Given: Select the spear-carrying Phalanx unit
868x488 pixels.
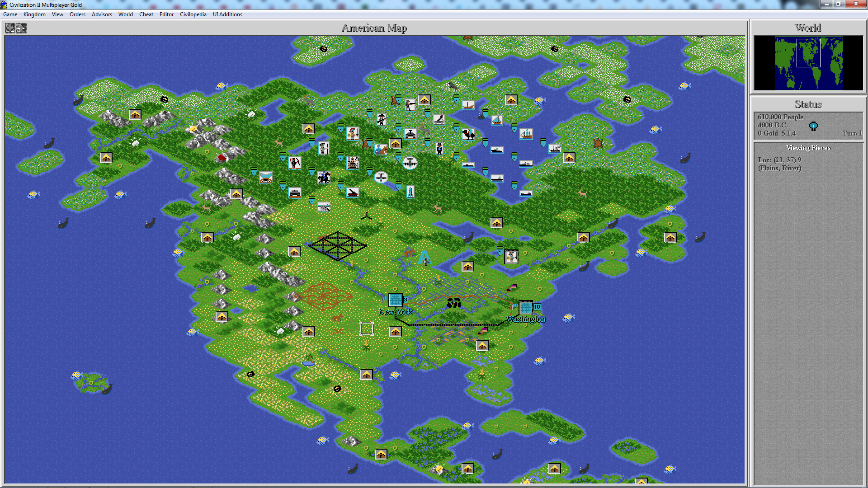Looking at the screenshot, I should pyautogui.click(x=323, y=148).
